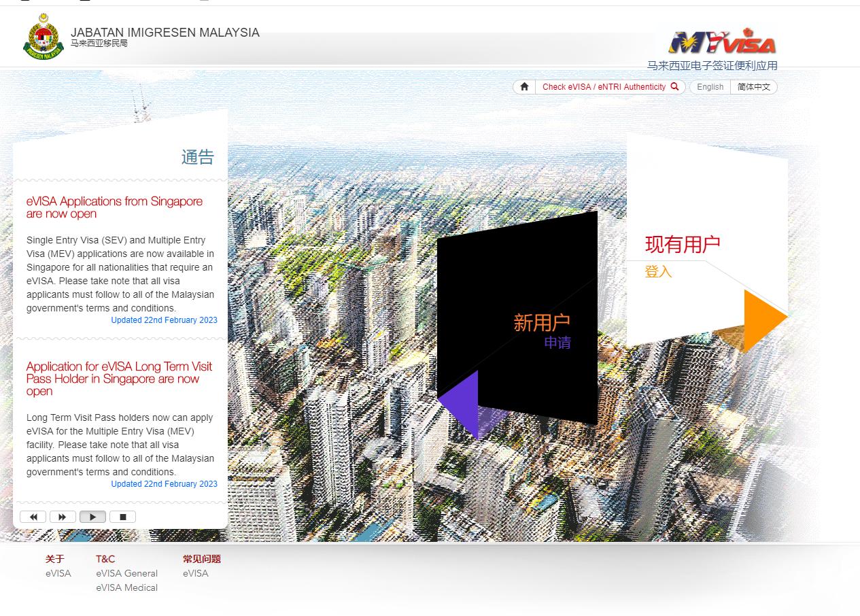Switch the site language to English

(709, 86)
